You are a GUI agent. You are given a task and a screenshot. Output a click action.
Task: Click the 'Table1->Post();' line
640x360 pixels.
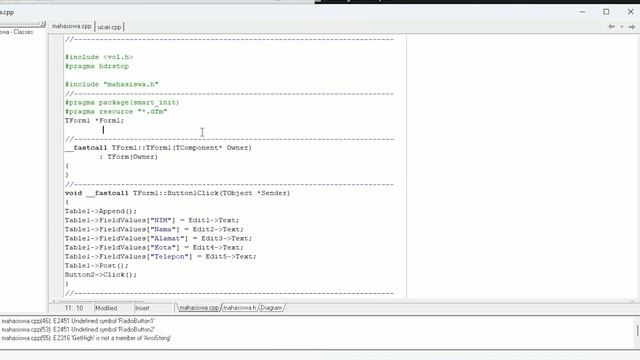(x=96, y=266)
